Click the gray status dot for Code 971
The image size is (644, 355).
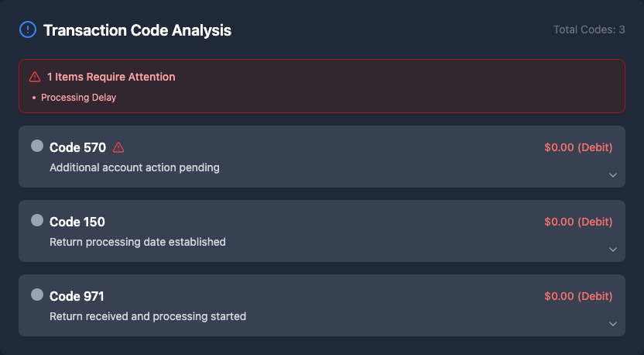(36, 295)
